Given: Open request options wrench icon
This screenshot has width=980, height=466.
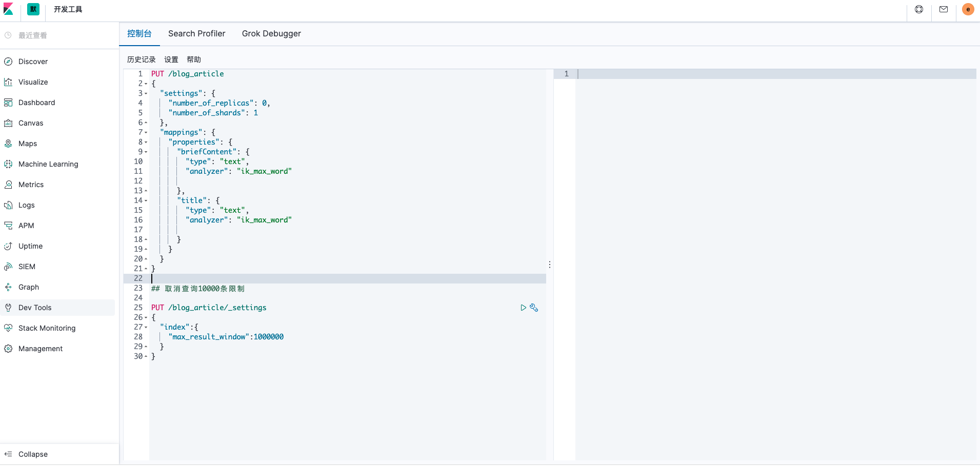Looking at the screenshot, I should pyautogui.click(x=534, y=308).
